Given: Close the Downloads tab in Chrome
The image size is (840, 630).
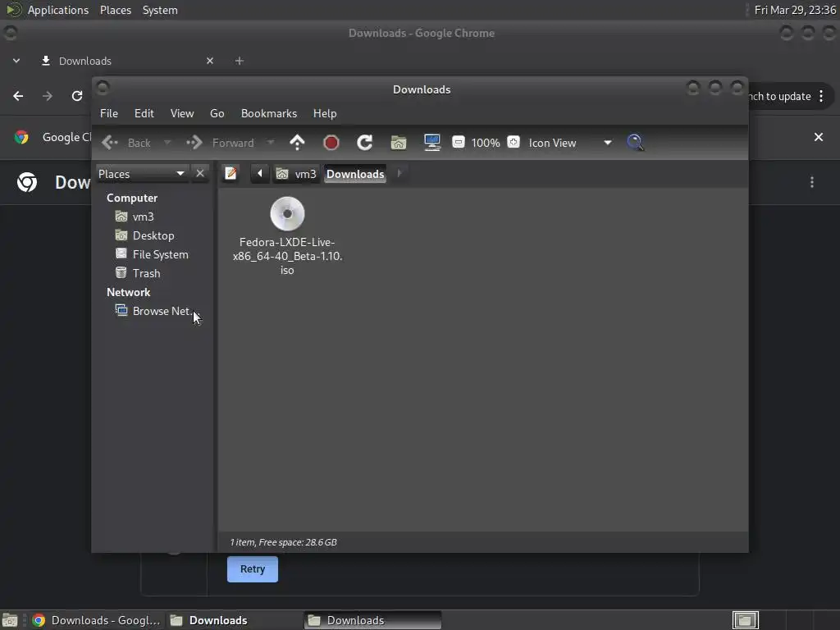Looking at the screenshot, I should click(210, 61).
